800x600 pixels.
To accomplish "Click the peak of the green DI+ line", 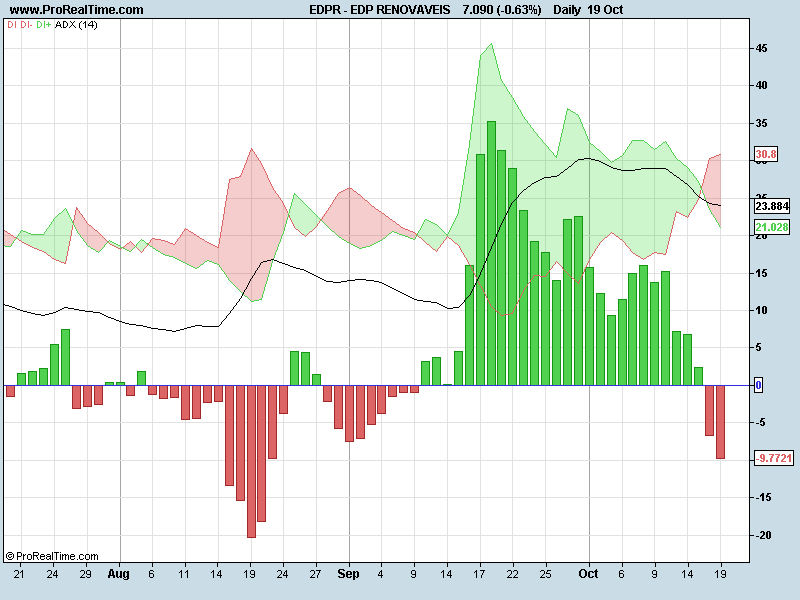I will coord(491,44).
